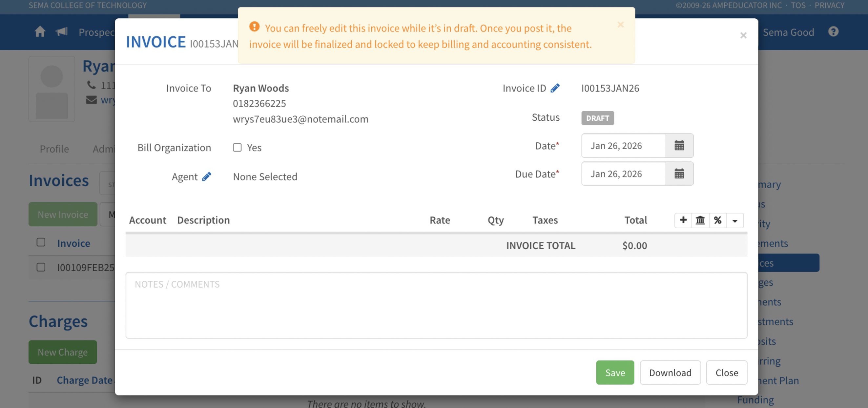The image size is (868, 408).
Task: Click the home icon in navbar
Action: click(40, 32)
